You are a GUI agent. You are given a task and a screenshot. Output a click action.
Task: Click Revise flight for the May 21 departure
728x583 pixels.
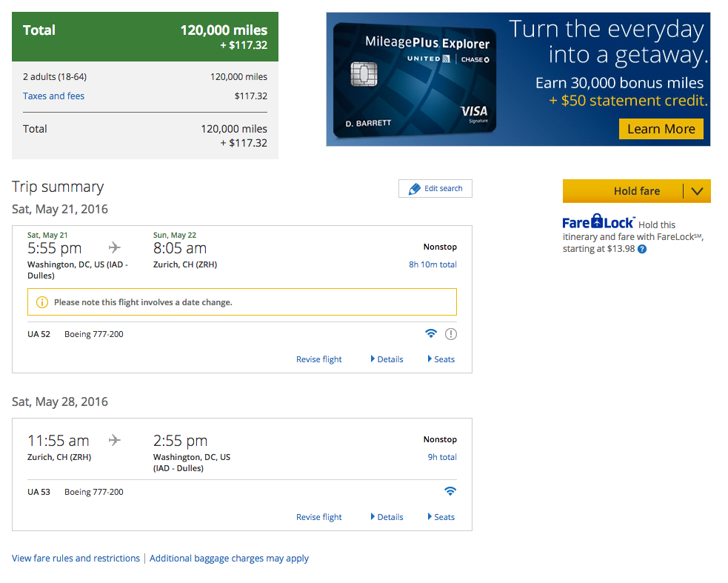[319, 359]
